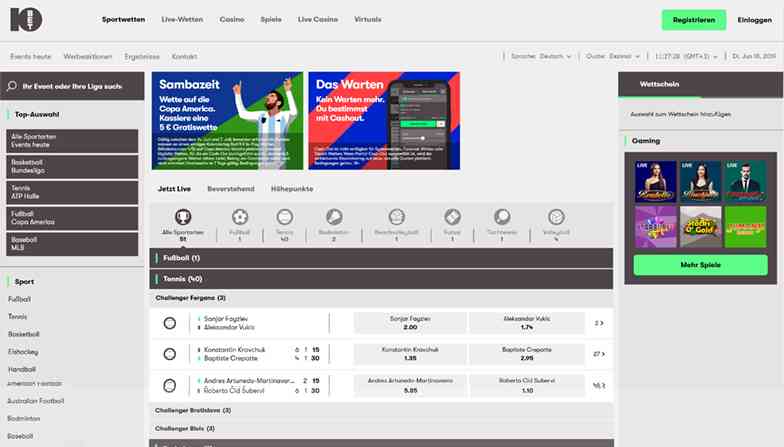Click circle icon beside Andrea Arnaboldi match

(x=170, y=386)
